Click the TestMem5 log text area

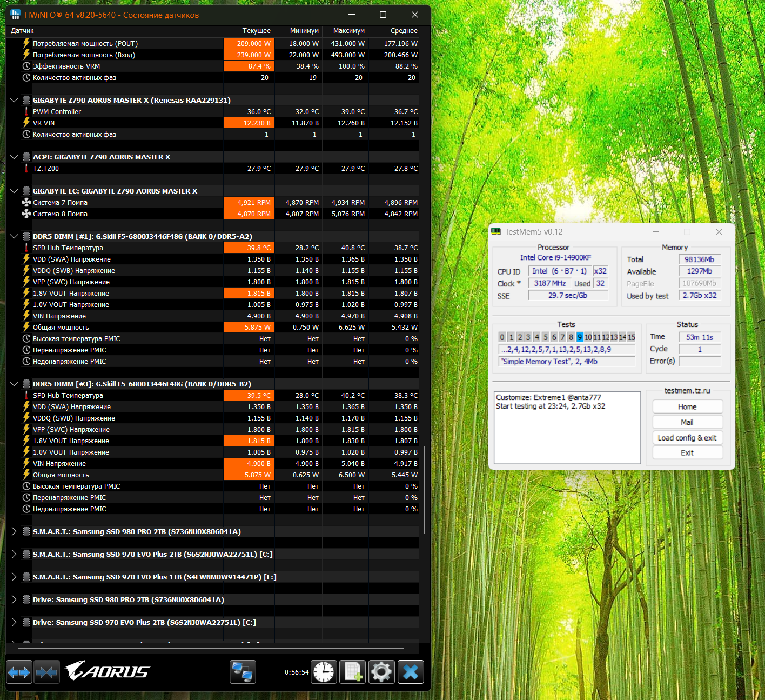567,428
